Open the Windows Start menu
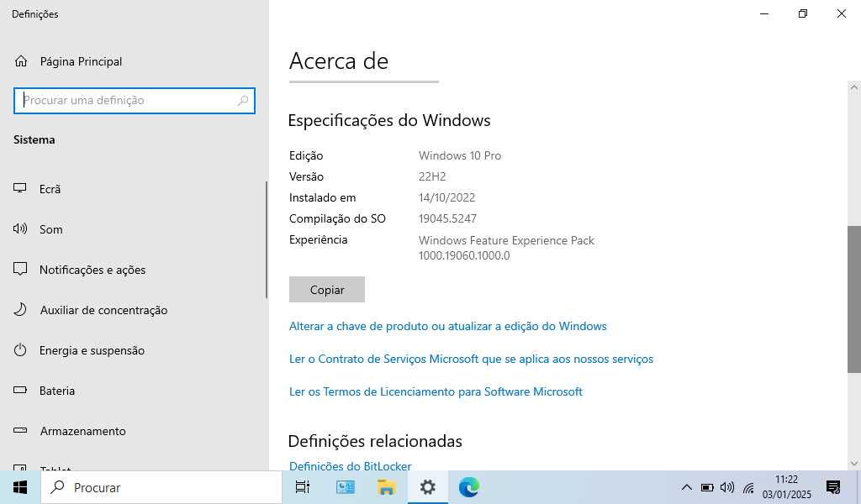 (x=20, y=487)
